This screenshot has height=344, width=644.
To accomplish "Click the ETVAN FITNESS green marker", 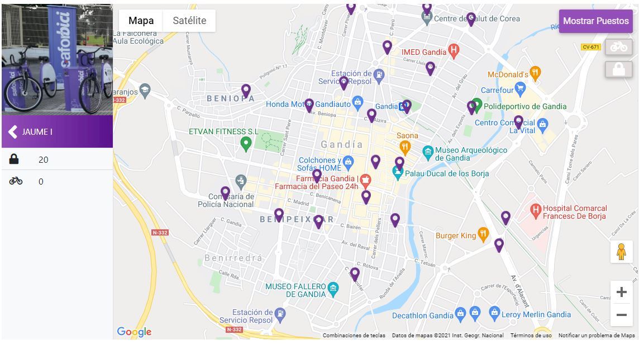I will [x=246, y=144].
